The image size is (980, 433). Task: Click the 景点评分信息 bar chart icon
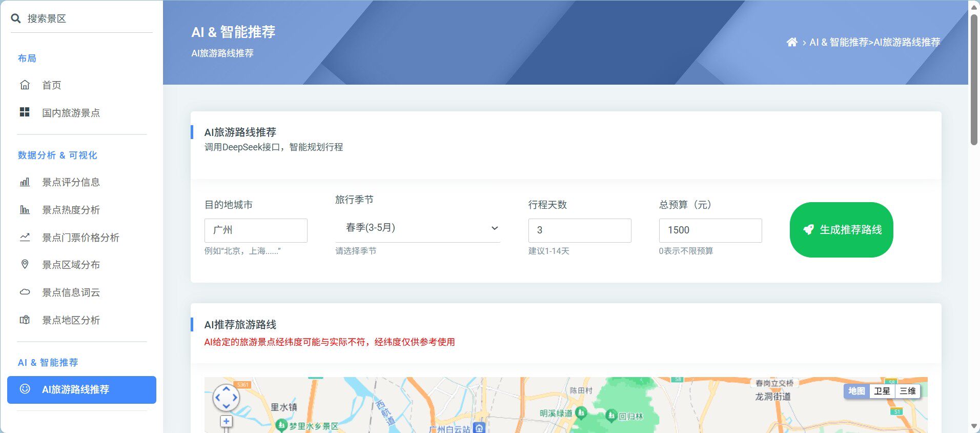click(25, 182)
